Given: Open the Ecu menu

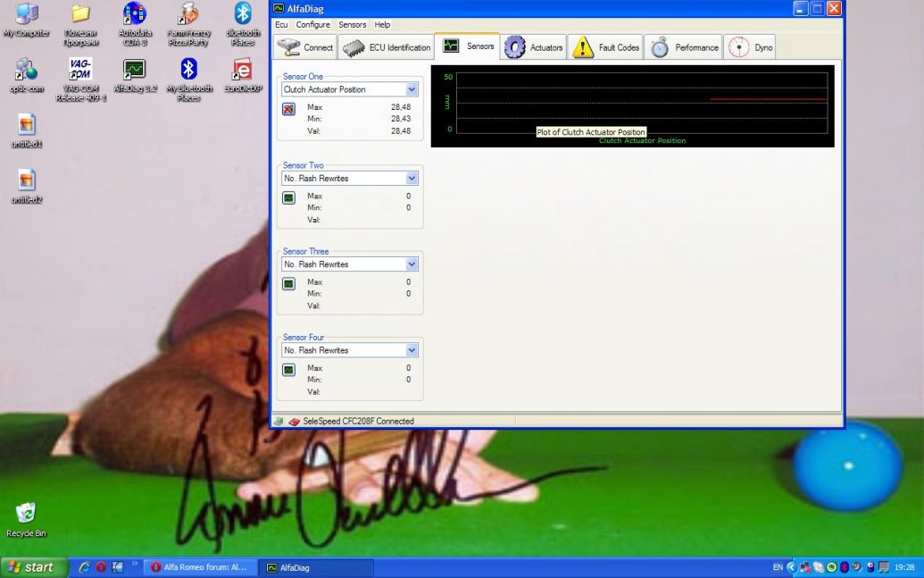Looking at the screenshot, I should pyautogui.click(x=281, y=25).
